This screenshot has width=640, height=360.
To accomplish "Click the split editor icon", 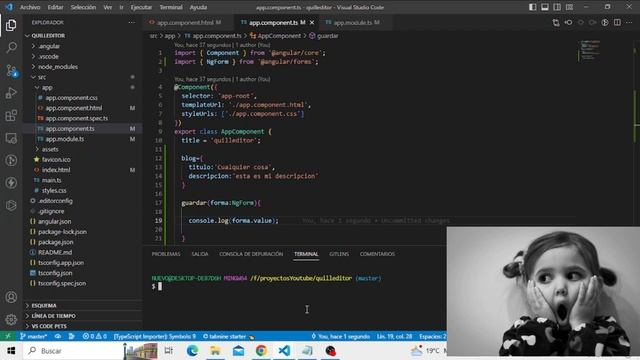I will coord(617,22).
